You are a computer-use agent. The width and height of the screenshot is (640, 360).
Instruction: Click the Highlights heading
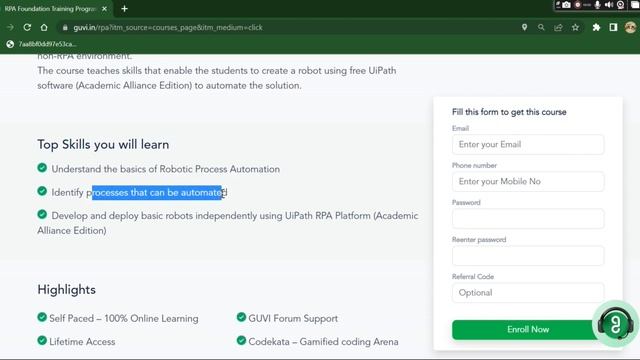pyautogui.click(x=67, y=289)
